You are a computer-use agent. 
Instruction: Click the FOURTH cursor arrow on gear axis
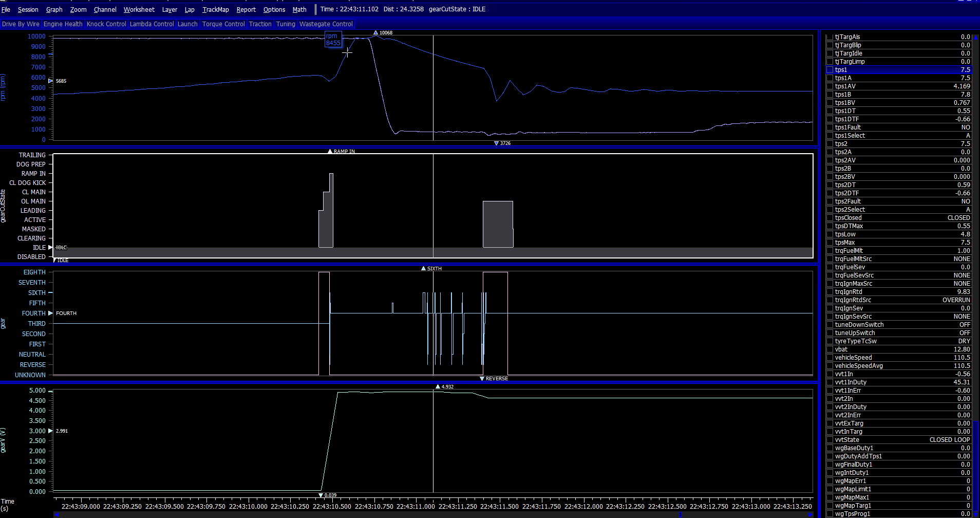pyautogui.click(x=50, y=313)
